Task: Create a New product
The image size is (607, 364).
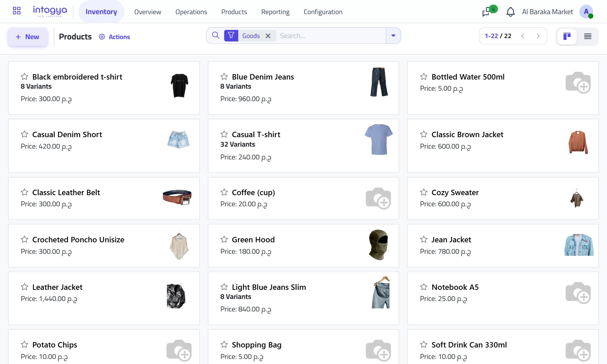Action: [x=28, y=37]
